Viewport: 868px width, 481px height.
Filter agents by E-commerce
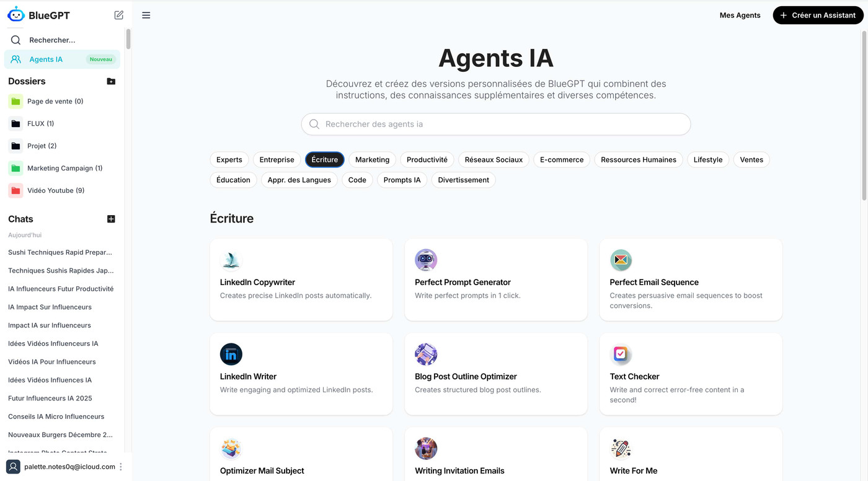(x=562, y=159)
